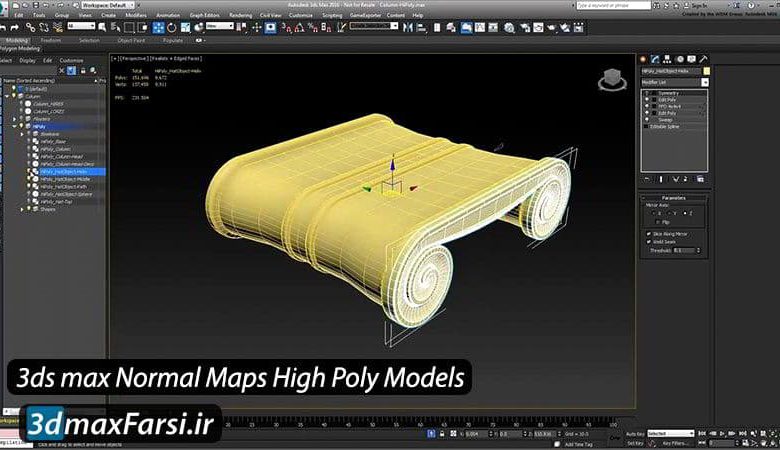Switch to the Freeform ribbon tab
This screenshot has height=450, width=780.
(x=51, y=40)
